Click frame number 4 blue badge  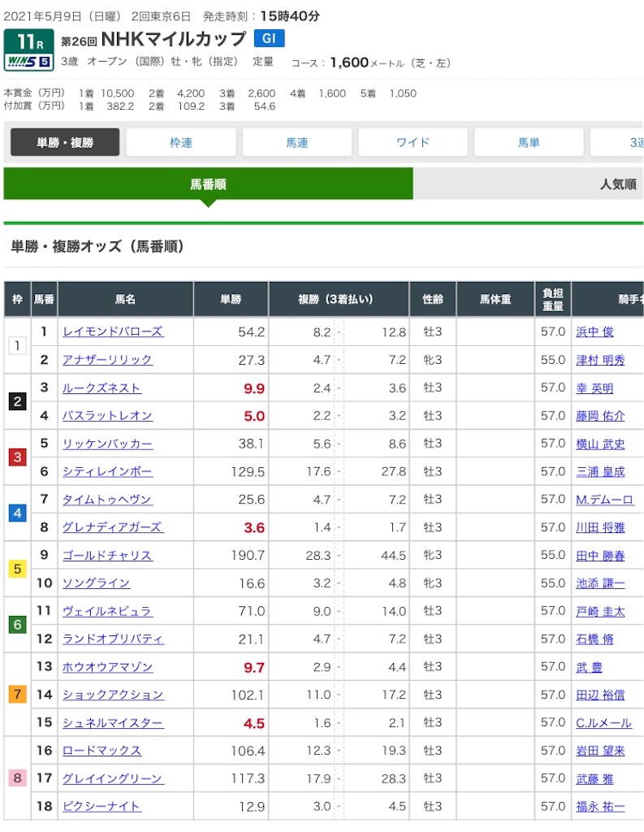point(18,513)
